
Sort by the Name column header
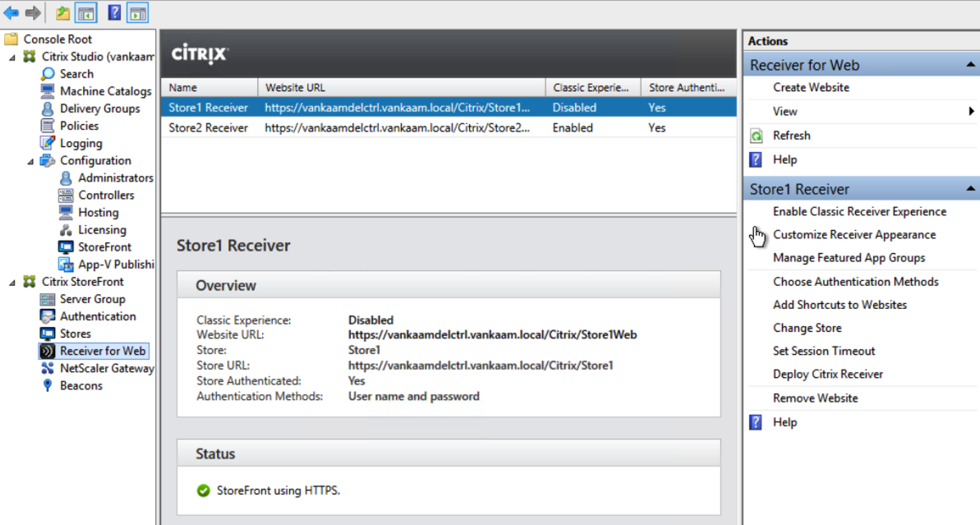(209, 87)
